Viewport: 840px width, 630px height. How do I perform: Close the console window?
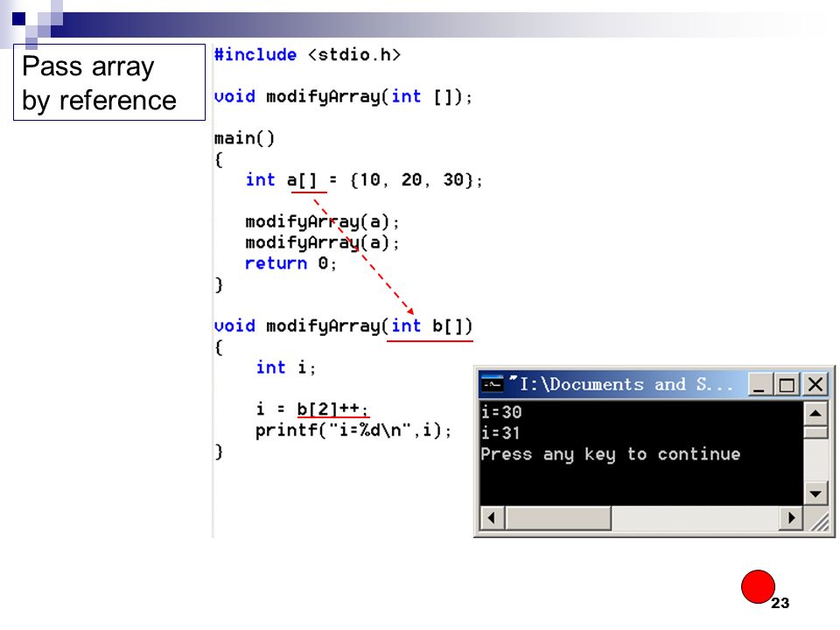pyautogui.click(x=815, y=385)
